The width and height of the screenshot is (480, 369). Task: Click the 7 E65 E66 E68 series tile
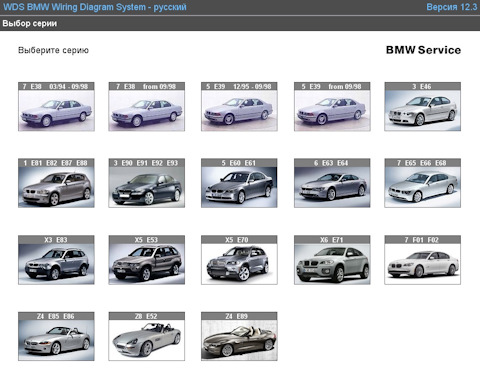click(x=423, y=183)
